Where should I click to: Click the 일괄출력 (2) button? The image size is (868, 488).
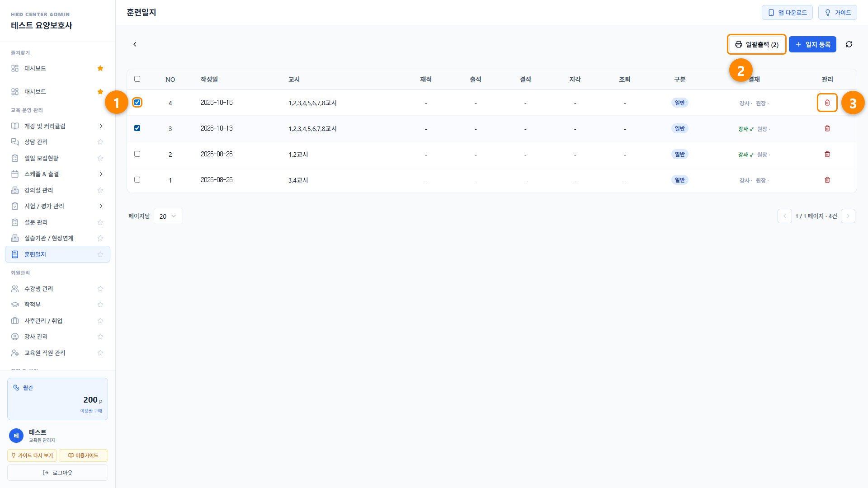click(x=756, y=44)
